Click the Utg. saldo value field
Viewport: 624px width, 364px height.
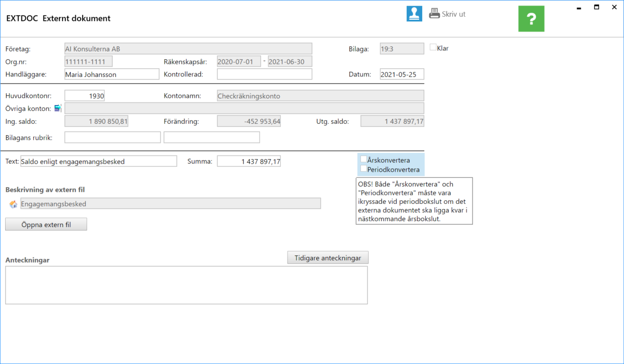tap(393, 121)
